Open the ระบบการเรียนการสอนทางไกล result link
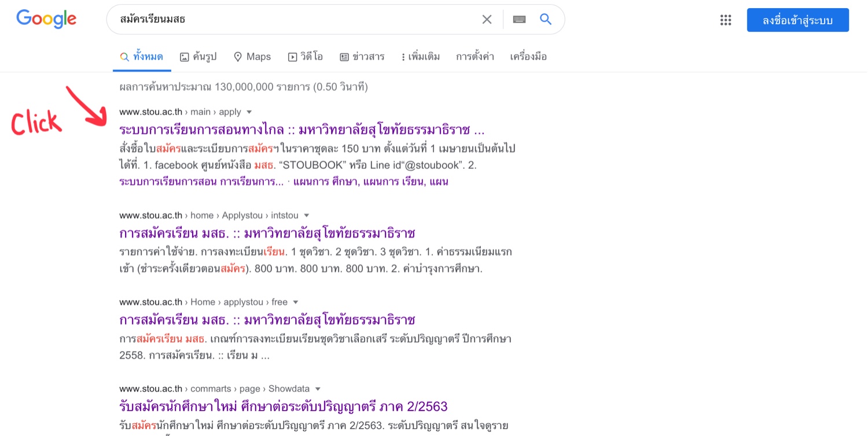The image size is (868, 436). [x=302, y=129]
